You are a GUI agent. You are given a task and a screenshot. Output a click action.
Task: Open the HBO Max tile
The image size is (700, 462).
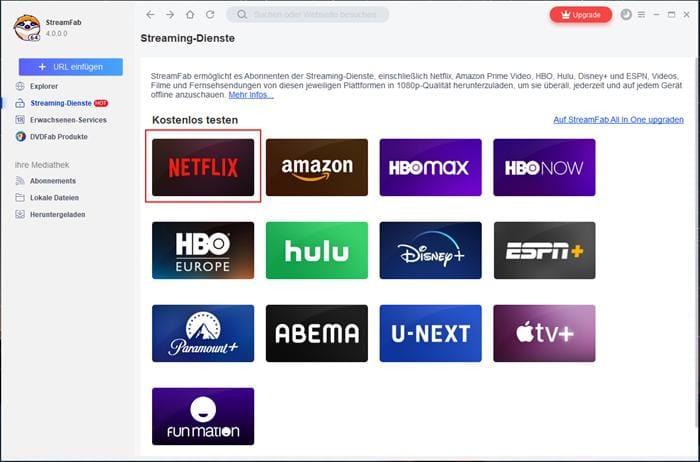coord(431,167)
